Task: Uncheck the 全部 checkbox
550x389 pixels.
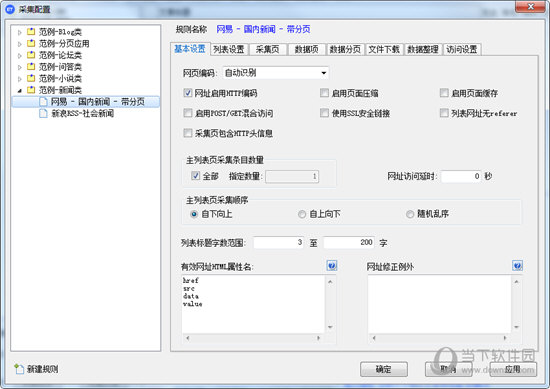Action: (x=195, y=176)
